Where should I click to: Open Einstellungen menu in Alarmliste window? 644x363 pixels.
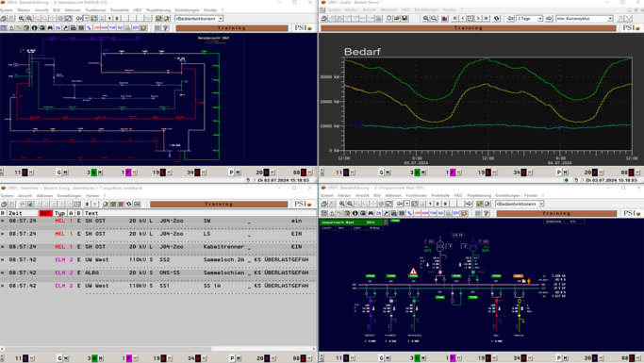click(70, 196)
